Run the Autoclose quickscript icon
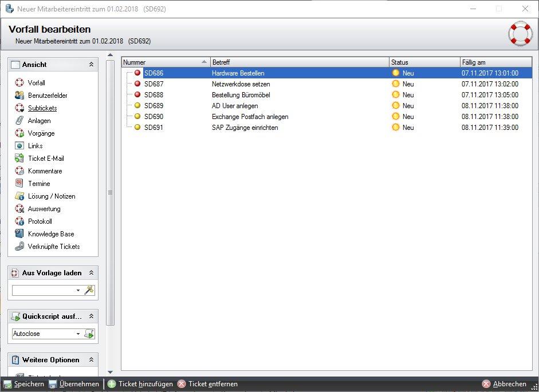Image resolution: width=539 pixels, height=392 pixels. tap(89, 334)
